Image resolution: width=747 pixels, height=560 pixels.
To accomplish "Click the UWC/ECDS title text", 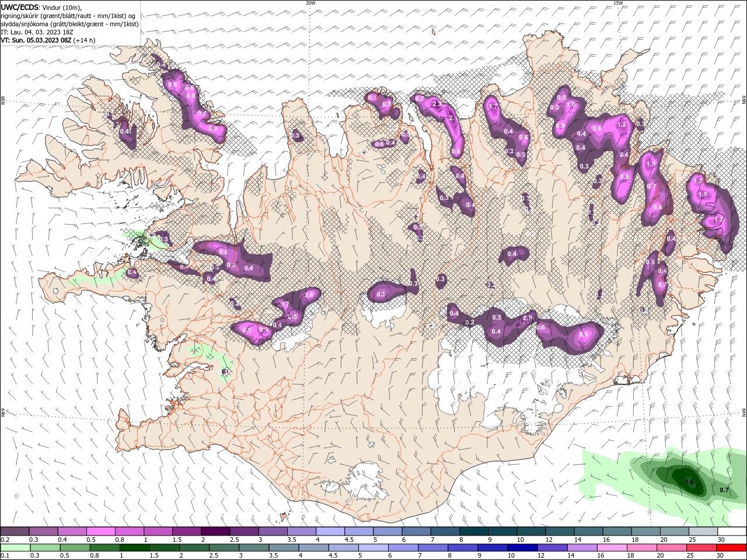I will point(20,6).
